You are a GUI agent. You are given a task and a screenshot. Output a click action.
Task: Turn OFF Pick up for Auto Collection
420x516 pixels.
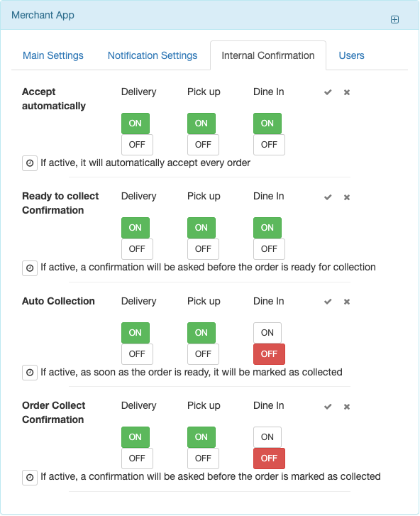point(203,353)
